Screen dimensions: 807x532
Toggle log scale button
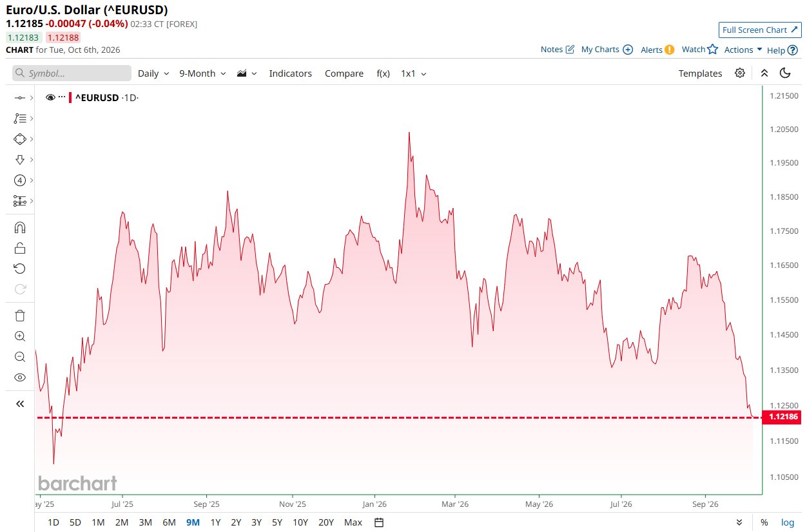click(788, 522)
